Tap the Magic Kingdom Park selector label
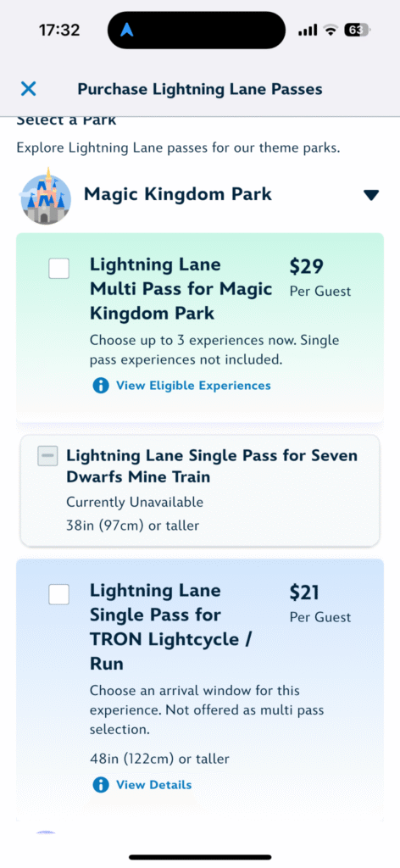The height and width of the screenshot is (868, 400). click(178, 194)
